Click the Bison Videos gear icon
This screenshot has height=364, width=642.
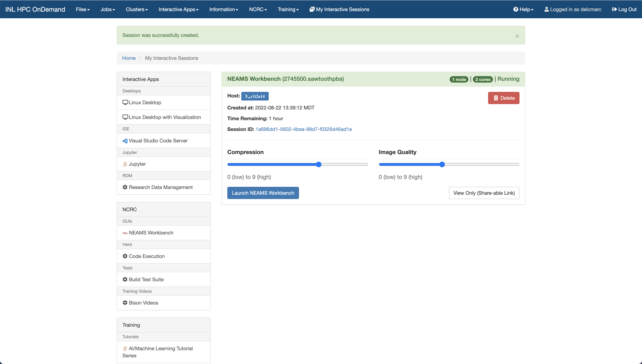click(125, 303)
